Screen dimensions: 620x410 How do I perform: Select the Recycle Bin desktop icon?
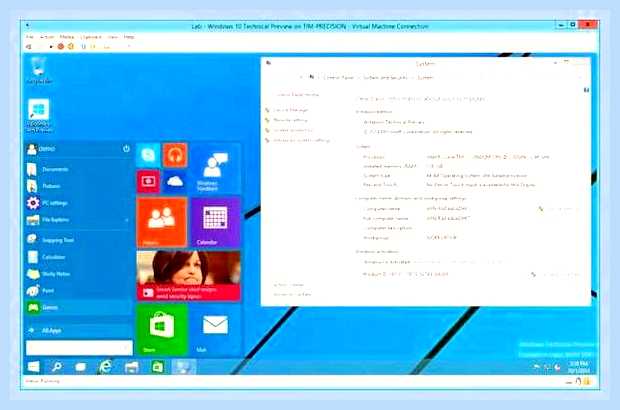[x=38, y=71]
